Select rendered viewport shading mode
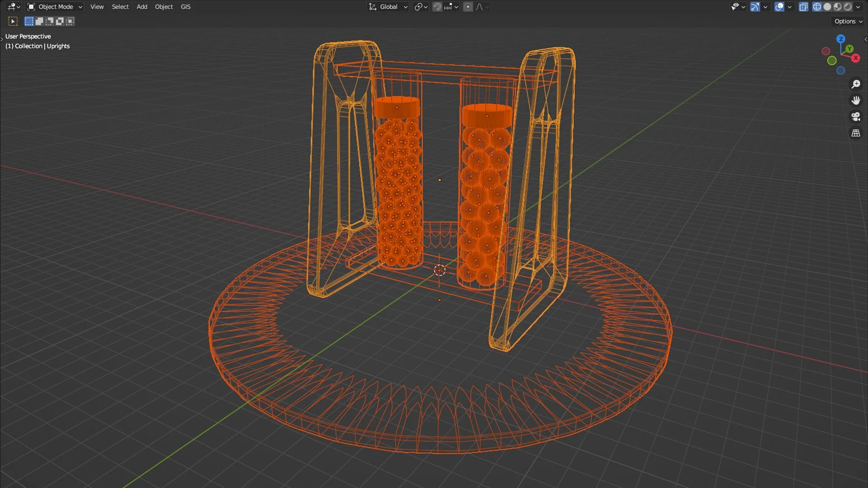The height and width of the screenshot is (488, 868). [848, 7]
